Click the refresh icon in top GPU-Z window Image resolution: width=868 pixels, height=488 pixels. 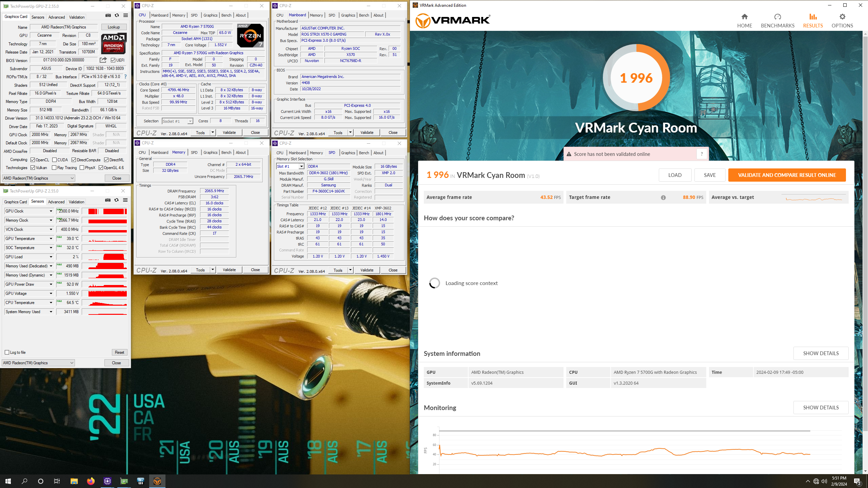[117, 16]
